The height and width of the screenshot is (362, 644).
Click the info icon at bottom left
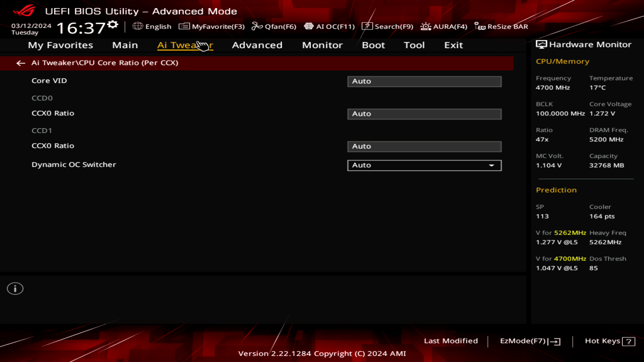pos(15,288)
